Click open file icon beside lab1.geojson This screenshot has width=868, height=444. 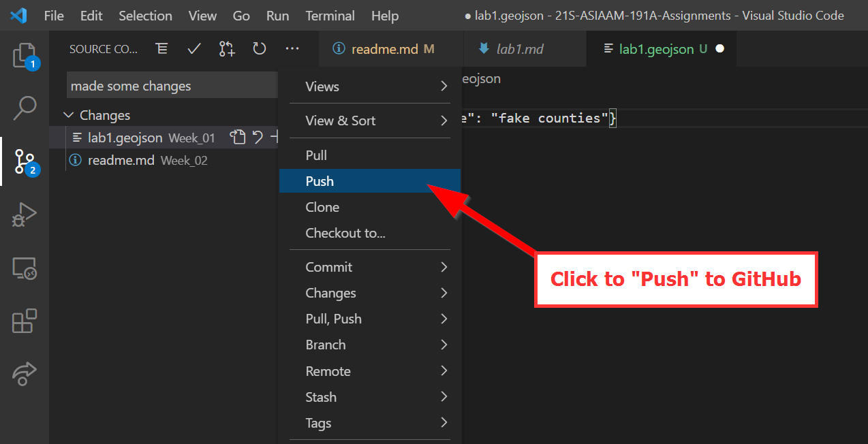pos(237,138)
